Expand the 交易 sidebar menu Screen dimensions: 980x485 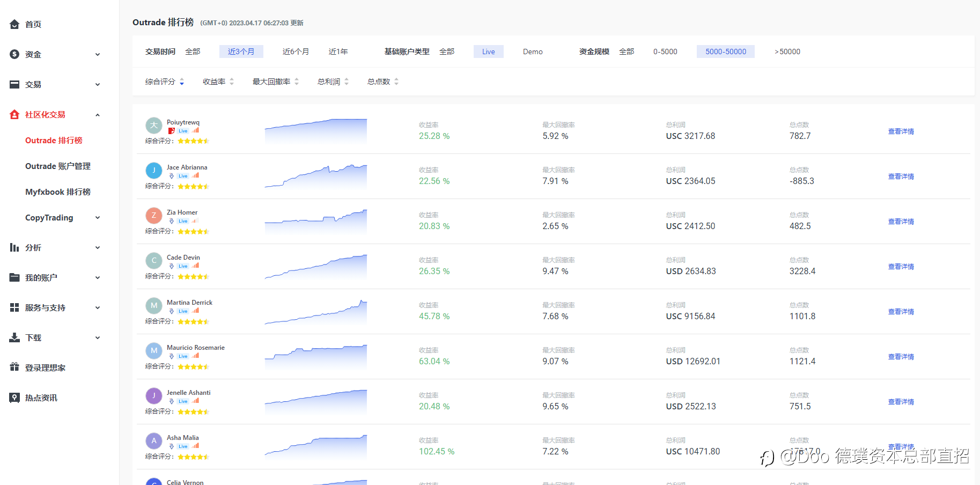[98, 84]
